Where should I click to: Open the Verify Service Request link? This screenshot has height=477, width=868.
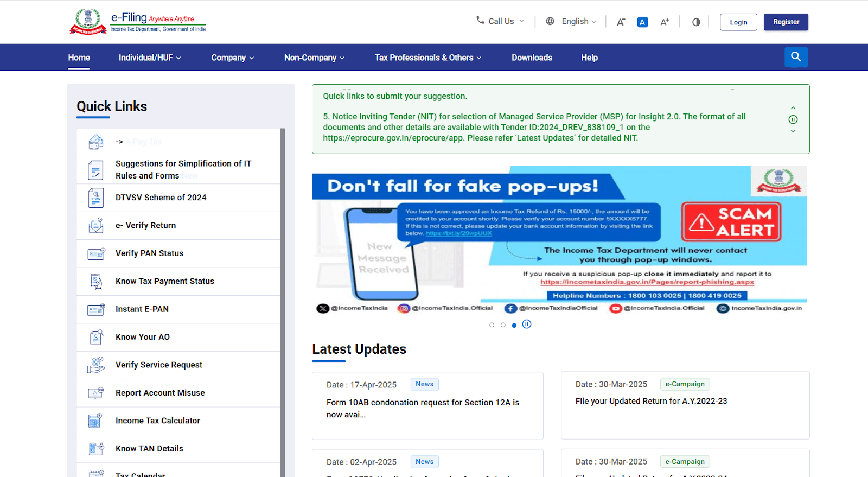(x=178, y=365)
